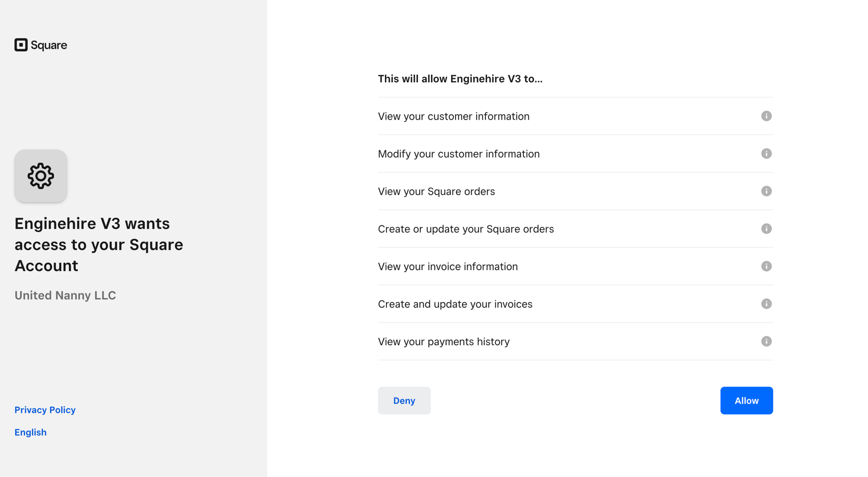Click the Square logo icon

[x=21, y=45]
